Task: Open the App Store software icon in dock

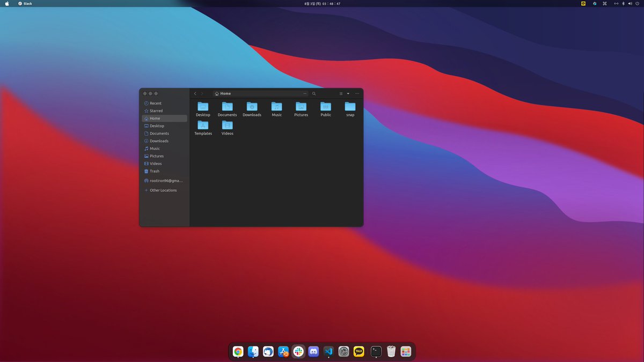Action: tap(283, 352)
